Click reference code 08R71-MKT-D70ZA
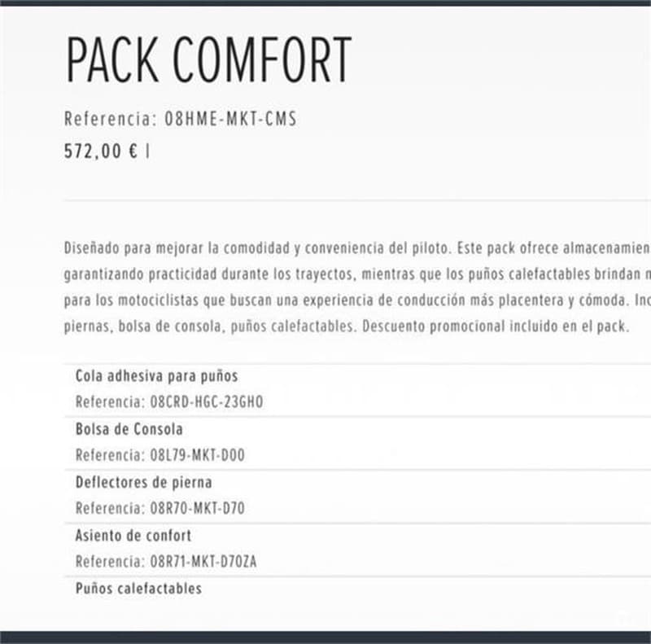 [203, 562]
